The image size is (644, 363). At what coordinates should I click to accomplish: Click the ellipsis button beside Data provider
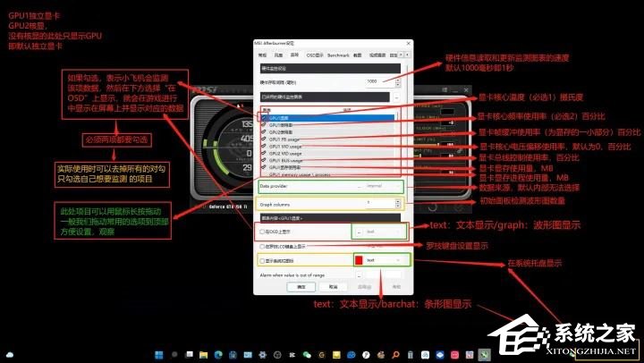[360, 186]
